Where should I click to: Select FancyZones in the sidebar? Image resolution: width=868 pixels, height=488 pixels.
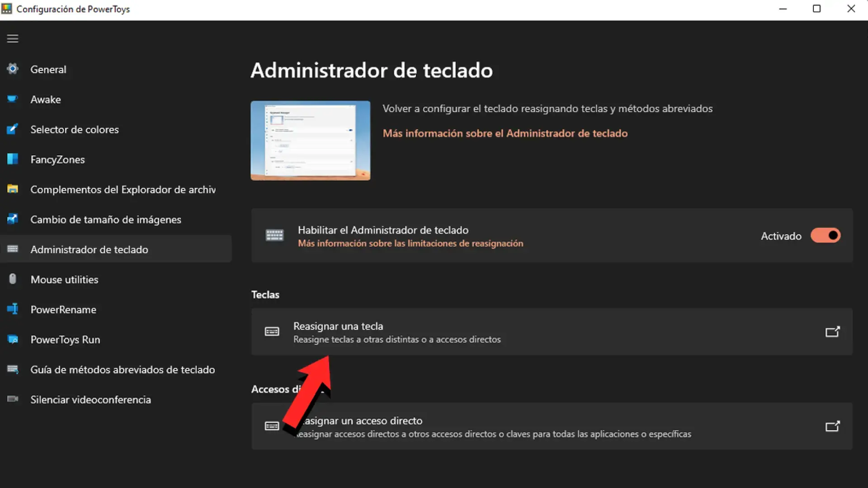tap(57, 159)
